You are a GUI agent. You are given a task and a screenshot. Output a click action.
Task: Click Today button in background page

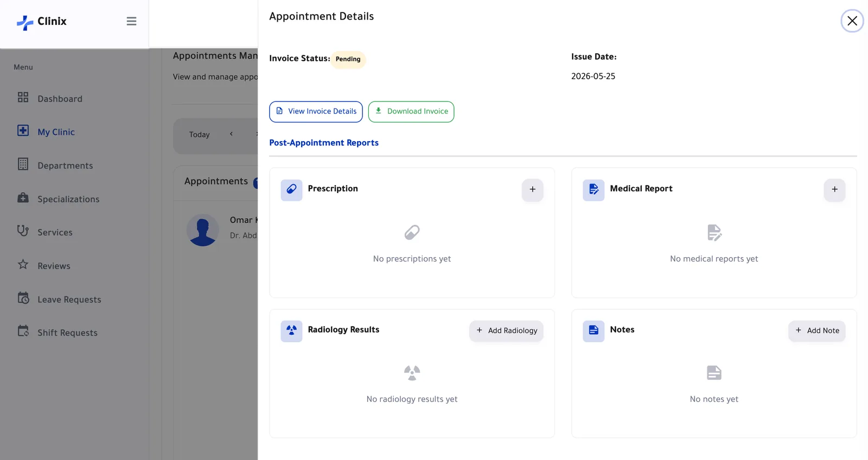click(x=199, y=135)
